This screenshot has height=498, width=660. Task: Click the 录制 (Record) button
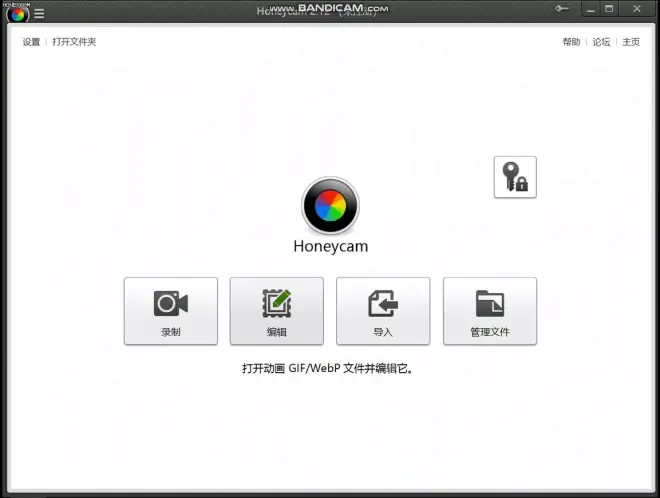pos(171,311)
